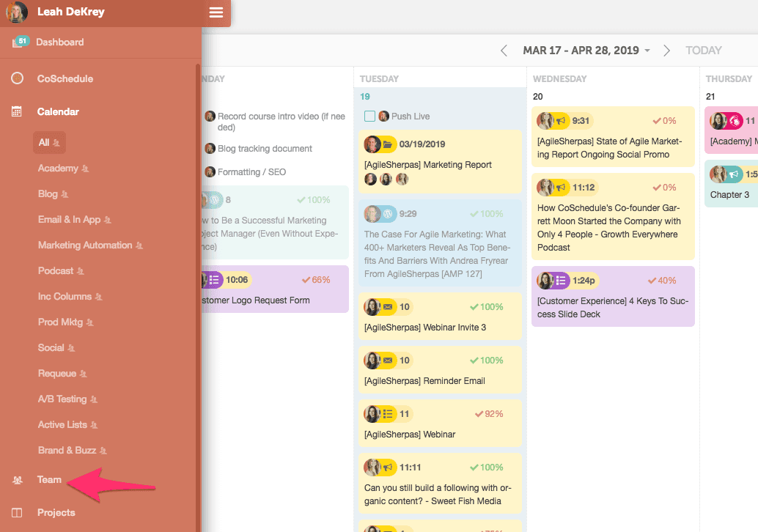Click the Projects board icon

click(x=17, y=513)
